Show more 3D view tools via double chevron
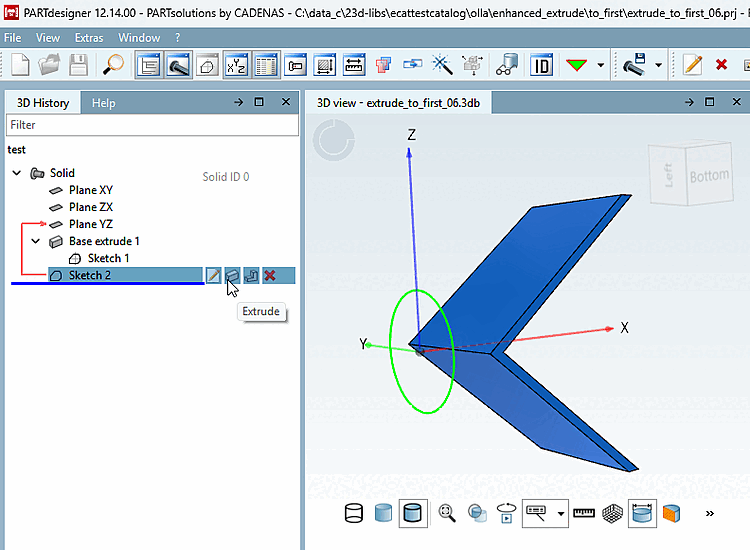This screenshot has height=550, width=750. coord(710,513)
